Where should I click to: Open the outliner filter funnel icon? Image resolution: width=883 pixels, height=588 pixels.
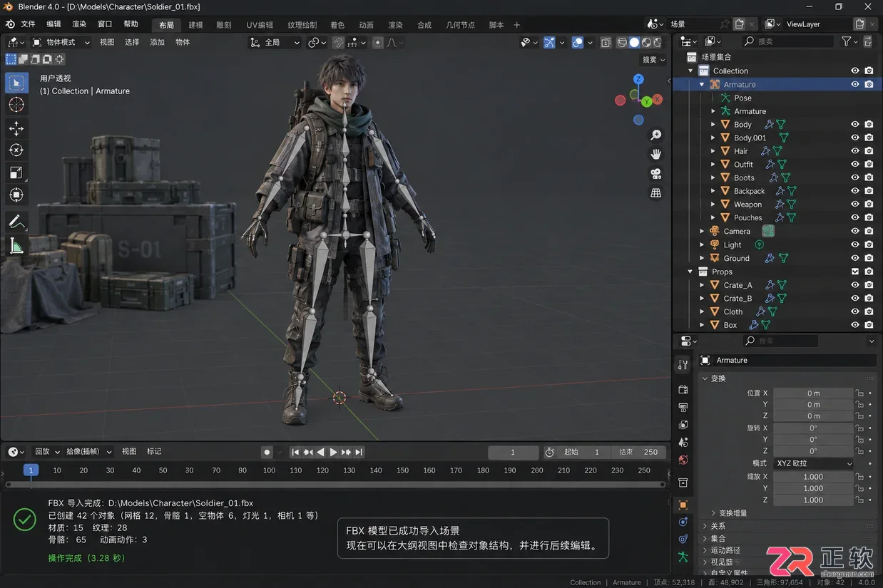846,41
